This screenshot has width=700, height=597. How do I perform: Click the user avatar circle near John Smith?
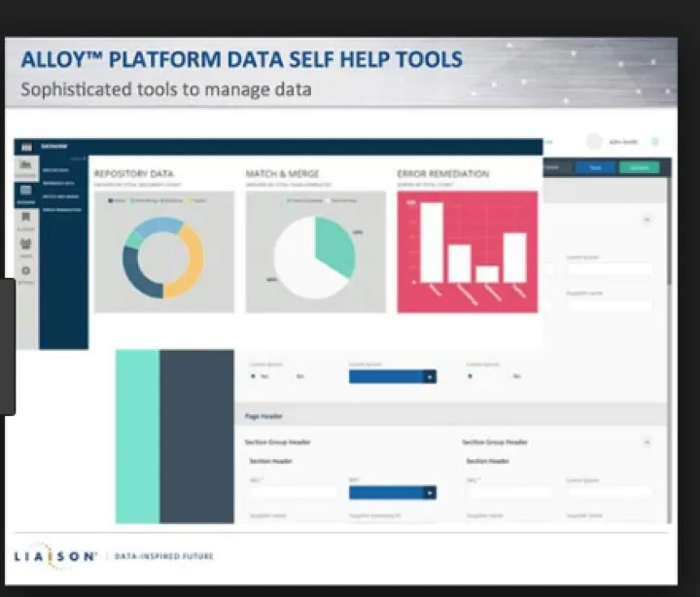tap(594, 142)
